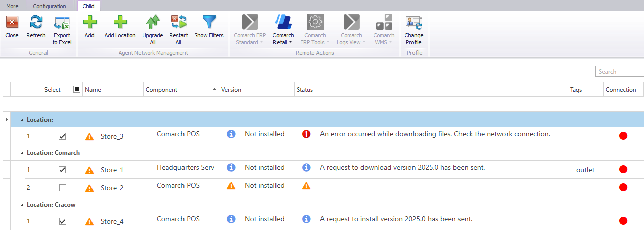Sort by the Component column header
The height and width of the screenshot is (232, 644).
click(181, 89)
